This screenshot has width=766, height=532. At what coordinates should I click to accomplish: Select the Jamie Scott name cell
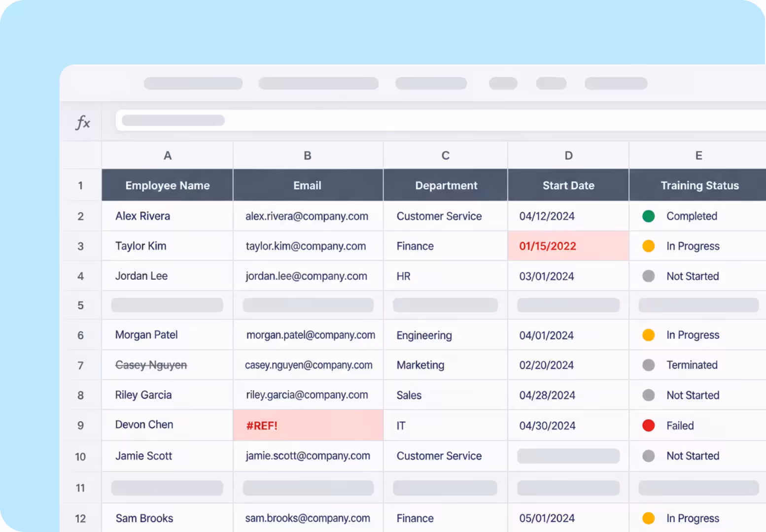[x=168, y=456]
